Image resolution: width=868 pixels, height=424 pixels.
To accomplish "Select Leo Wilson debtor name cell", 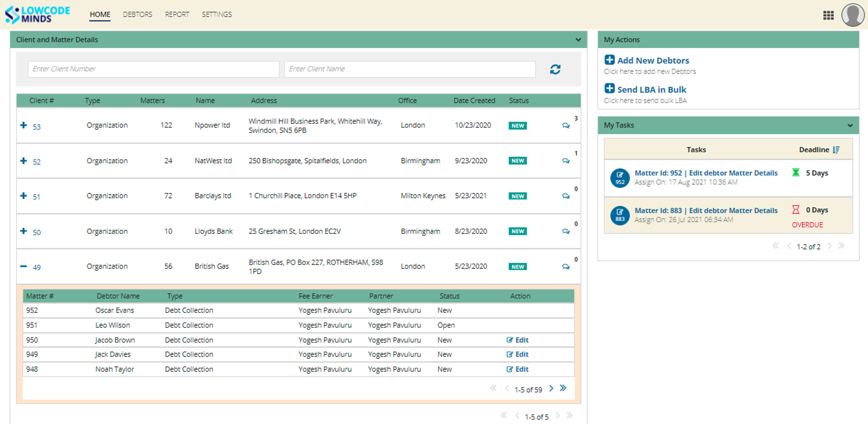I will (x=113, y=325).
